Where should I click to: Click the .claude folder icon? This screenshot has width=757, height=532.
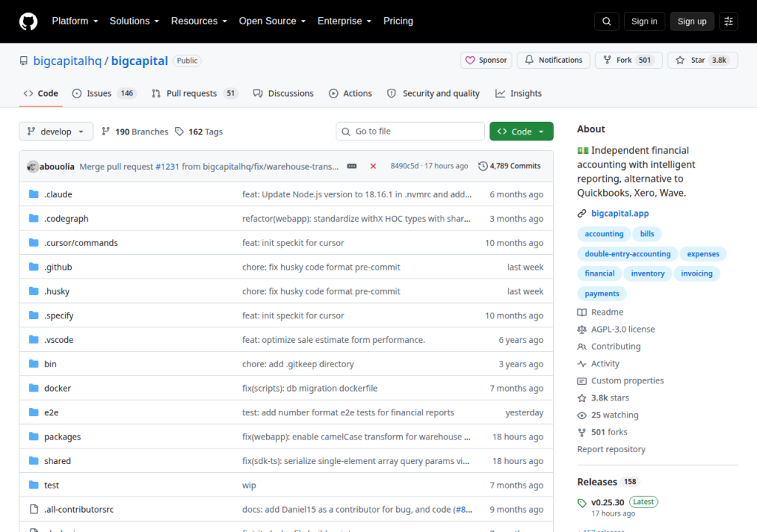click(33, 194)
